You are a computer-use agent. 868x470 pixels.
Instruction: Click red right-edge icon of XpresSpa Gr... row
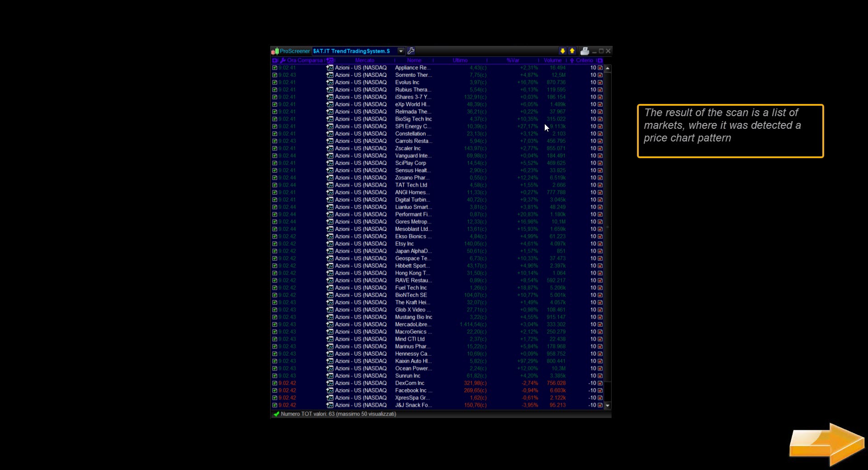[x=600, y=398]
